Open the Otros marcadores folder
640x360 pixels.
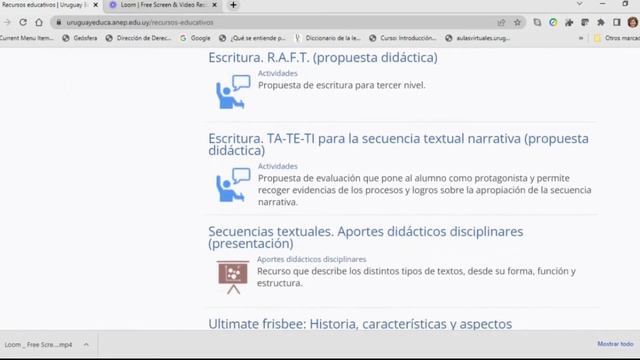coord(617,38)
